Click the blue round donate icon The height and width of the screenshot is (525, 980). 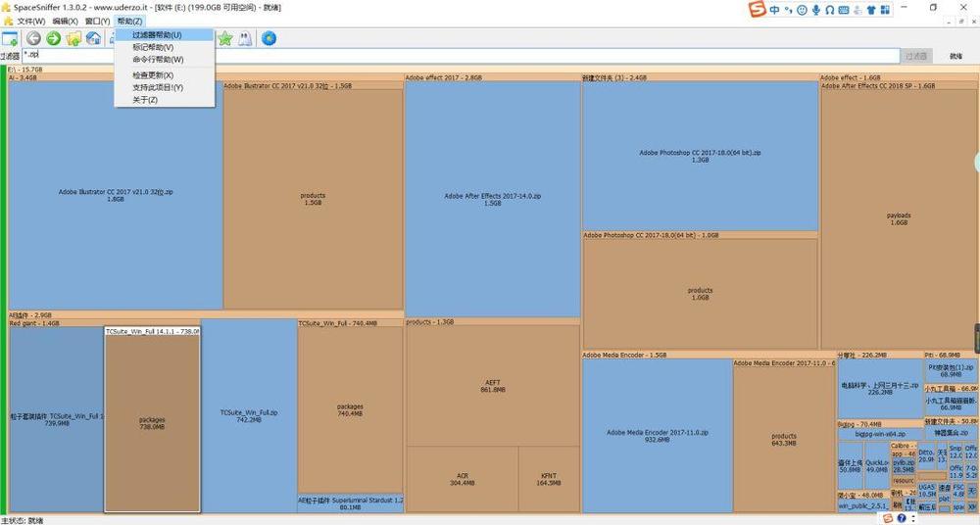point(269,39)
